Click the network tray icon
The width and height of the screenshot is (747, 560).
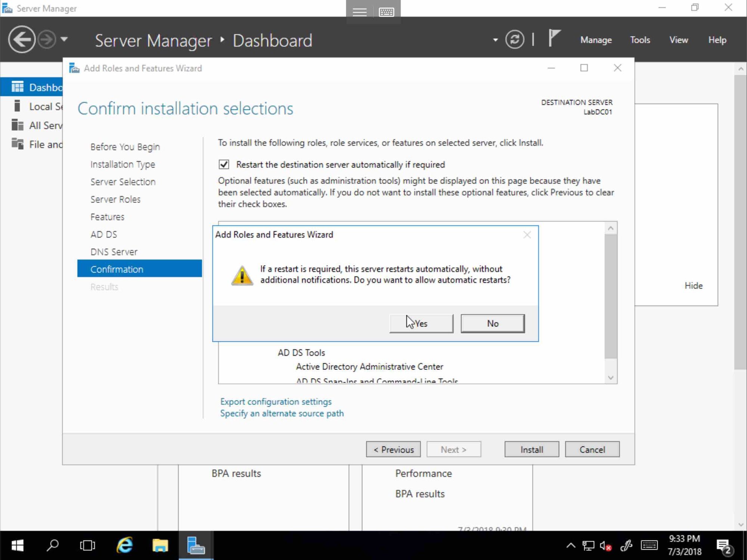coord(588,546)
